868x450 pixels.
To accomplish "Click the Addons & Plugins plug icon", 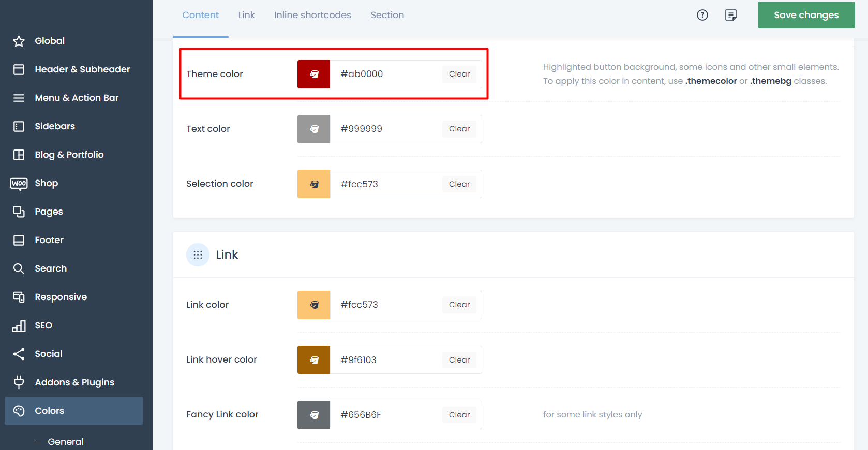I will (x=19, y=382).
